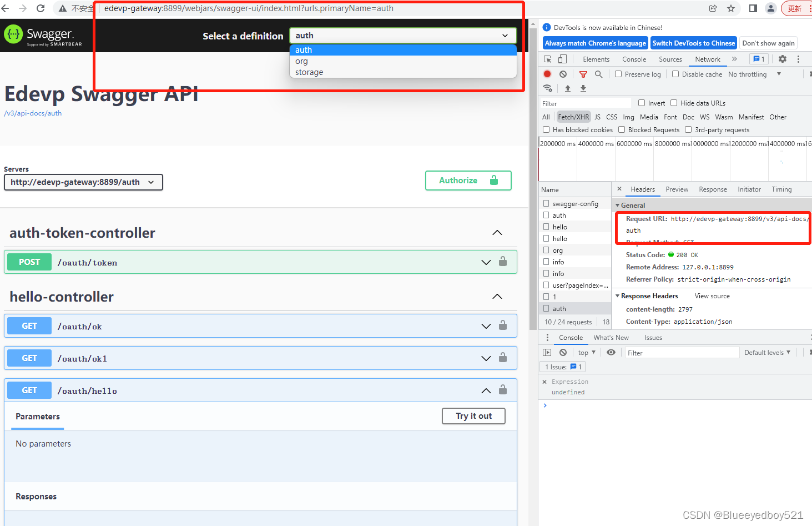812x526 pixels.
Task: Switch to the Elements tab
Action: [x=596, y=59]
